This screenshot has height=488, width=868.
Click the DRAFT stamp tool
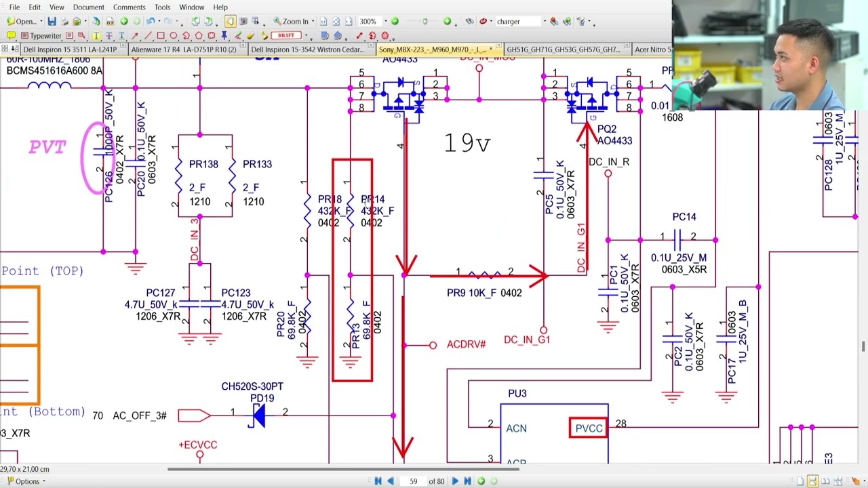[x=285, y=36]
